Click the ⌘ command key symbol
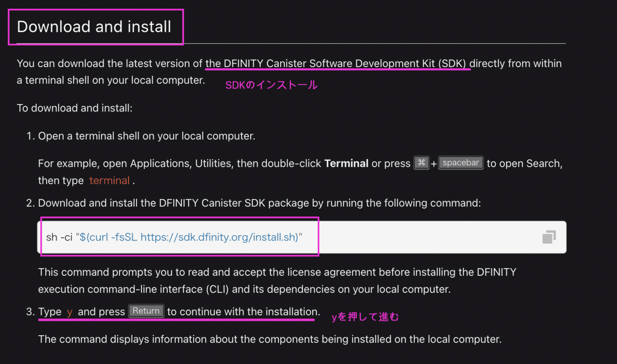The width and height of the screenshot is (617, 364). coord(421,163)
